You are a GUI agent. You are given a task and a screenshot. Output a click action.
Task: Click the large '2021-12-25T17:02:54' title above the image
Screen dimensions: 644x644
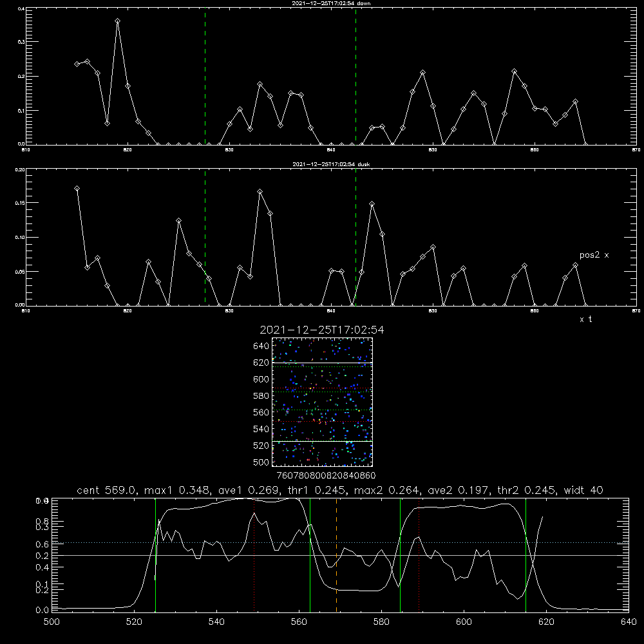pyautogui.click(x=322, y=330)
